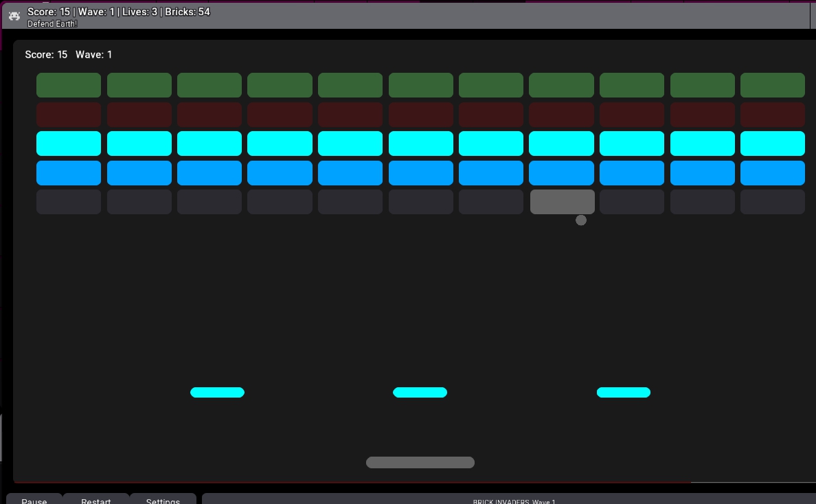Click the leftmost cyan shield paddle
816x504 pixels.
click(x=217, y=392)
